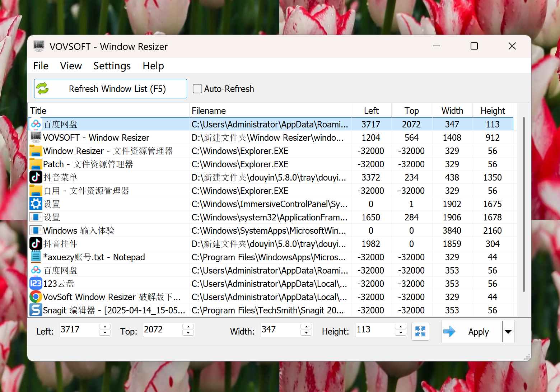Decrease the Width value with the down arrow
Image resolution: width=560 pixels, height=392 pixels.
tap(306, 333)
